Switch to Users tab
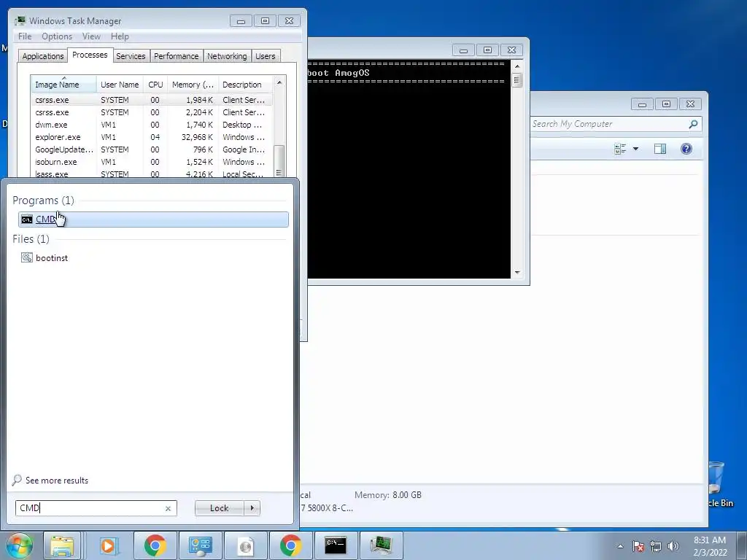 coord(266,56)
